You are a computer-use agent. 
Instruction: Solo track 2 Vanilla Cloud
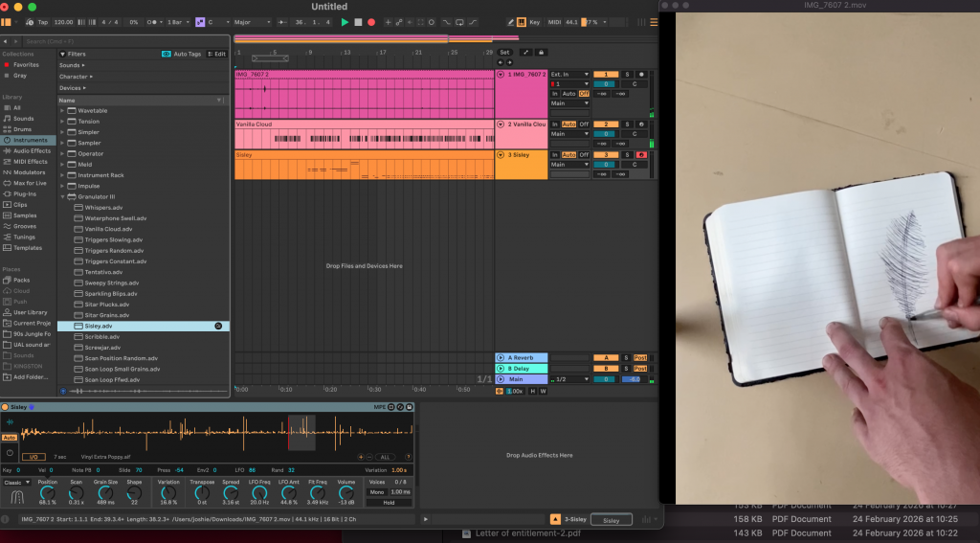(x=628, y=124)
